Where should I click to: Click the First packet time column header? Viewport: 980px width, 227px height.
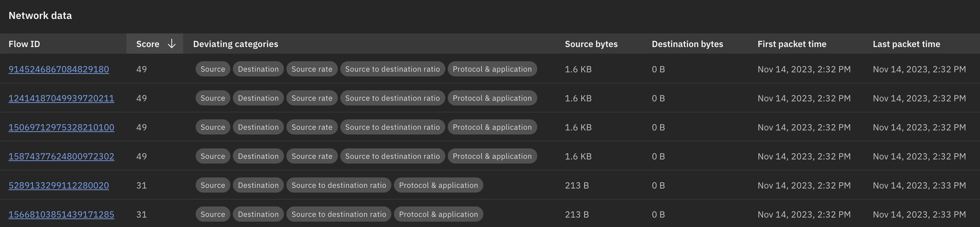tap(792, 44)
